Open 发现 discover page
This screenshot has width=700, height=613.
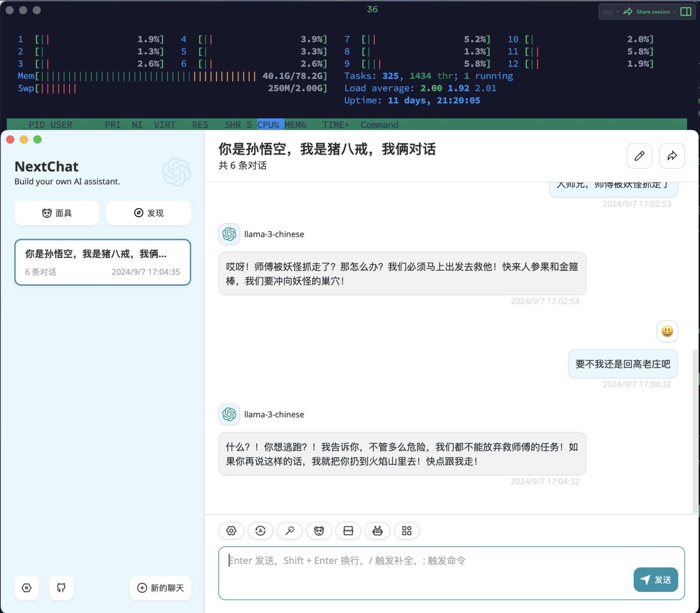(x=148, y=213)
